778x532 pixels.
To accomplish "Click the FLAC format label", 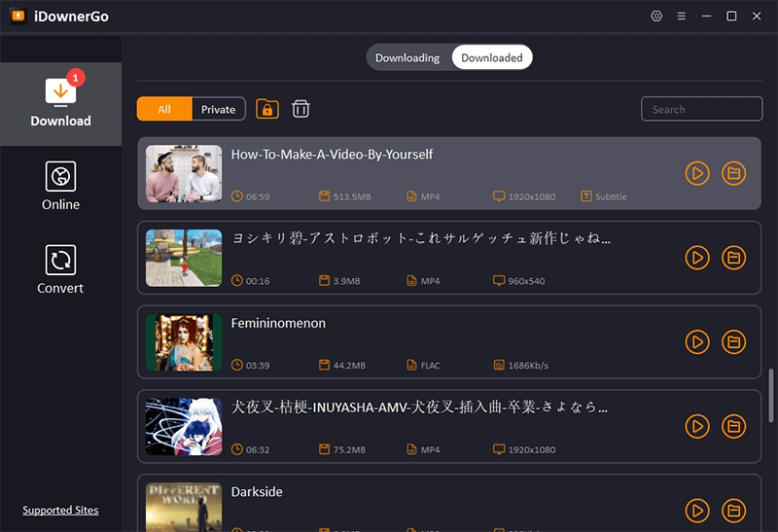I will tap(430, 366).
